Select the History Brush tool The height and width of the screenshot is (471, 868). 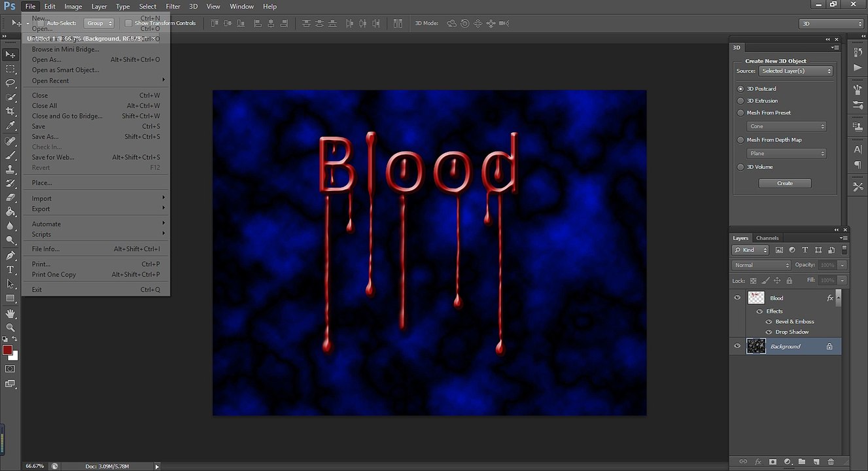point(10,184)
